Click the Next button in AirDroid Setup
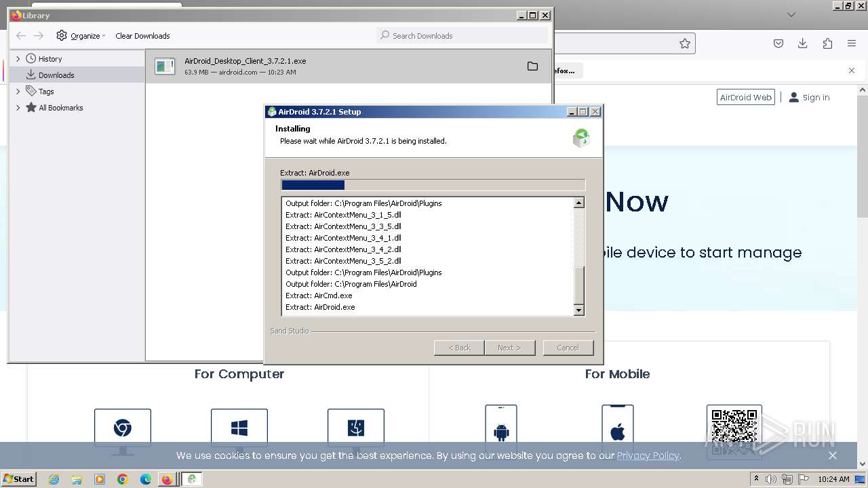This screenshot has height=488, width=868. click(510, 348)
